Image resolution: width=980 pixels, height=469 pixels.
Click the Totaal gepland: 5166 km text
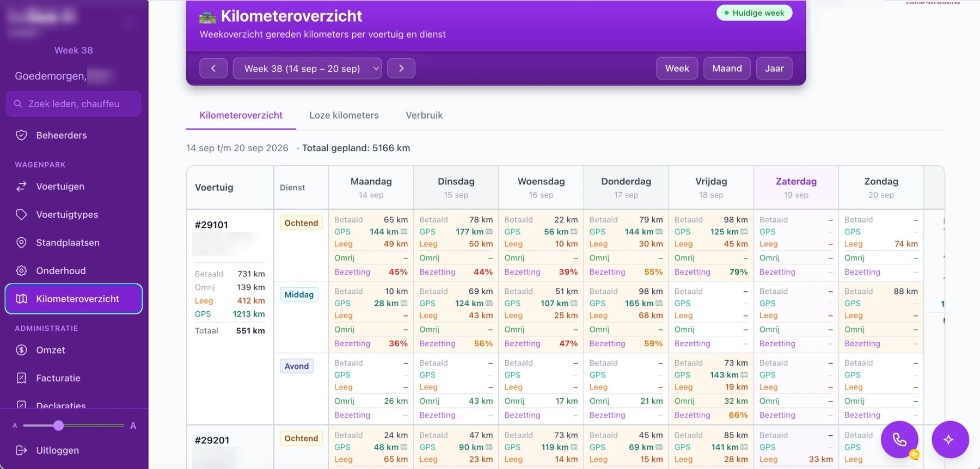coord(356,148)
